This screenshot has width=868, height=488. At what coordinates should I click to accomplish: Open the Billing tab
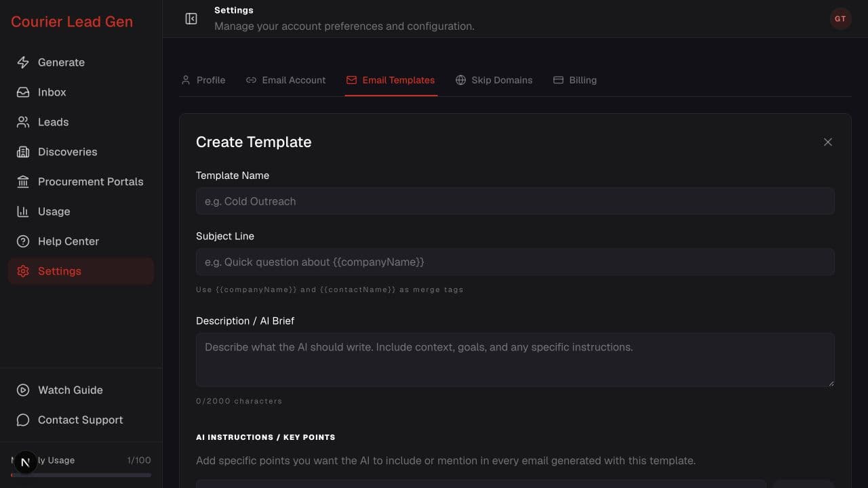575,80
